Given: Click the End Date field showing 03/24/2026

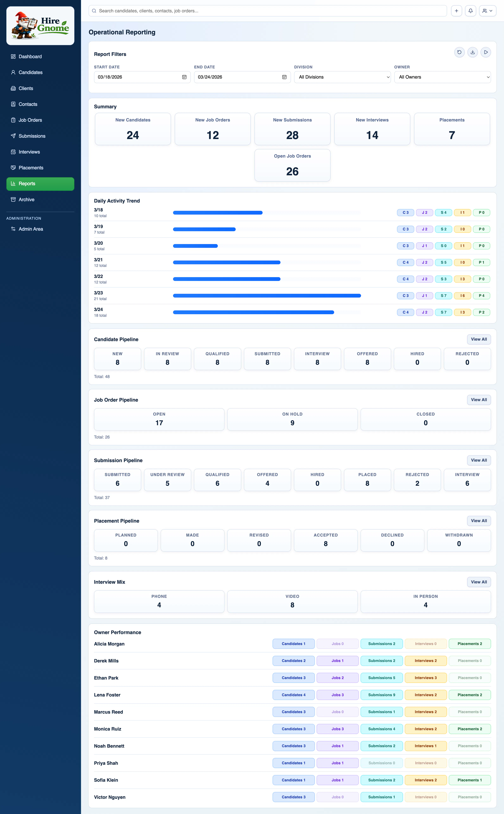Looking at the screenshot, I should tap(242, 77).
